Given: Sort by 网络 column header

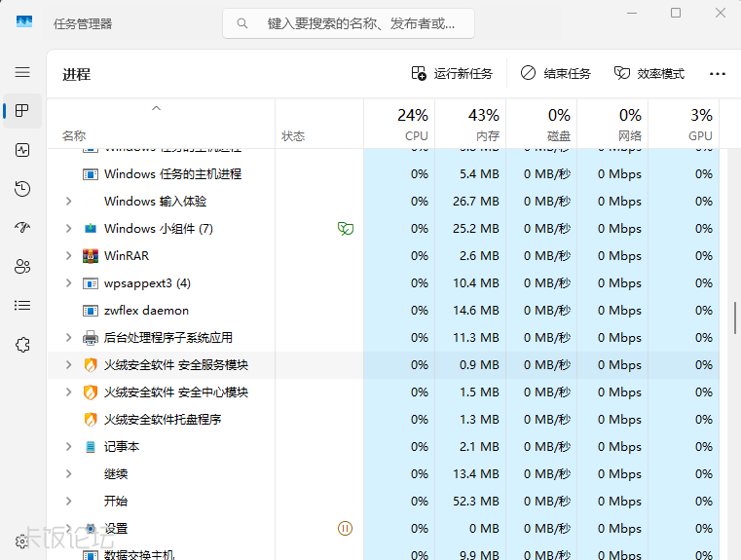Looking at the screenshot, I should click(x=612, y=125).
